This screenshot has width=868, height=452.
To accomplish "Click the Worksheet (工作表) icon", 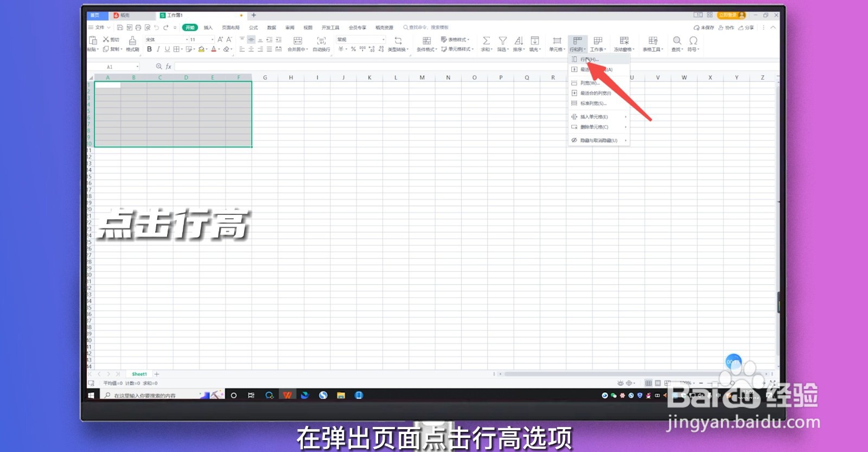I will click(x=598, y=41).
